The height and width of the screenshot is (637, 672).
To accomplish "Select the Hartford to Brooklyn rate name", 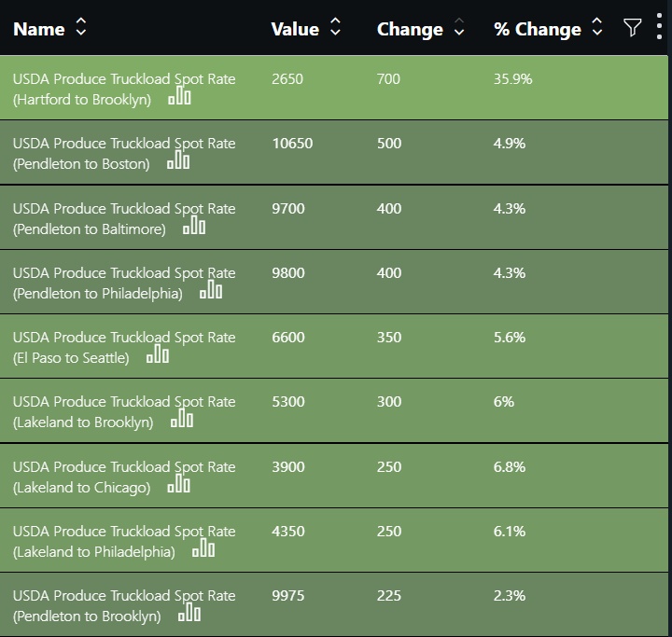I will click(124, 90).
